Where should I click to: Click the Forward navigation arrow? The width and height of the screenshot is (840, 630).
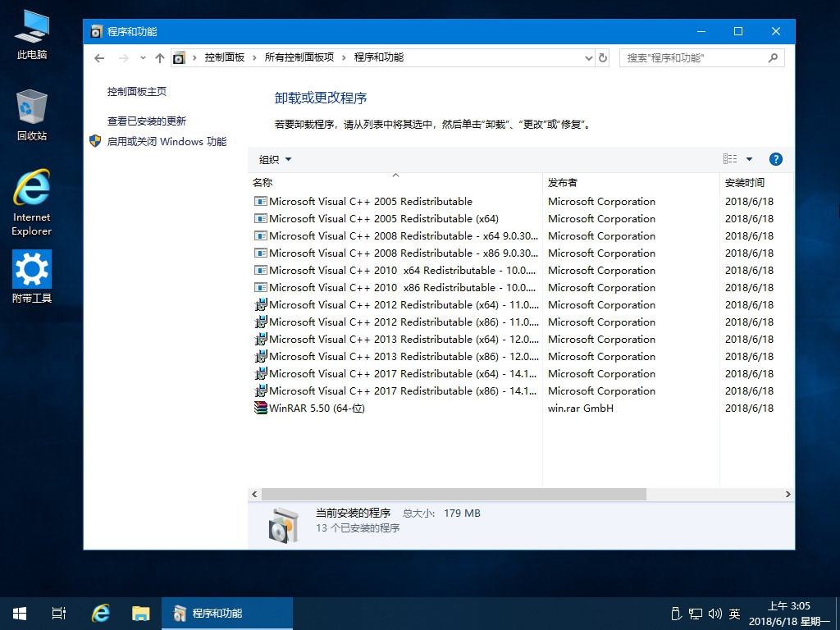[x=124, y=58]
